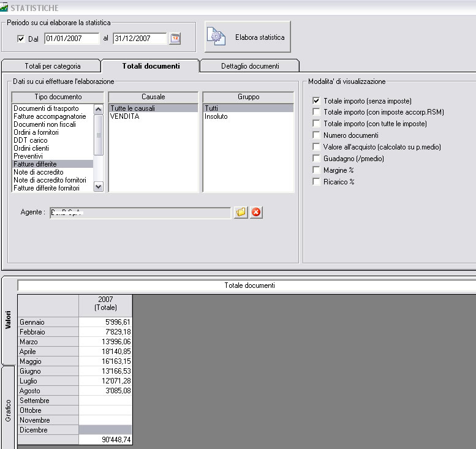Click the start date field 01/01/2007
This screenshot has height=449, width=476.
coord(72,39)
